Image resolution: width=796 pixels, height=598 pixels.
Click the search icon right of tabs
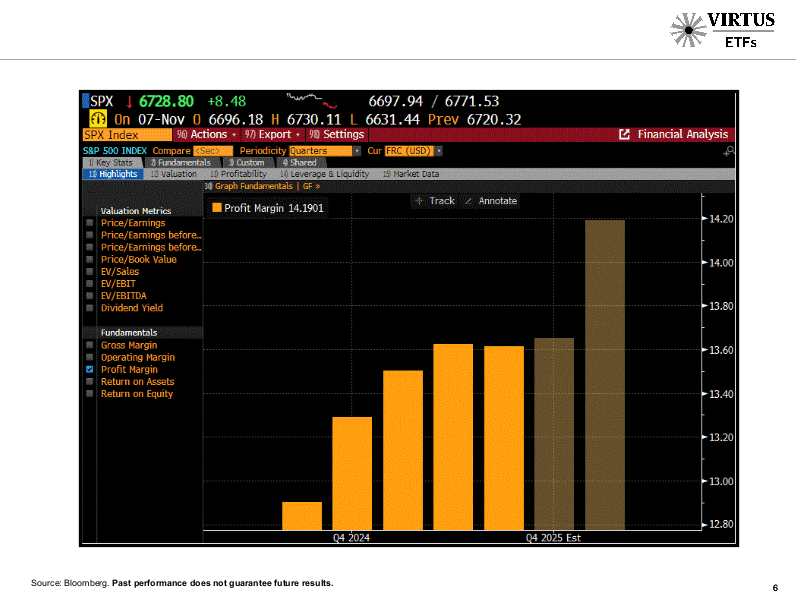(x=729, y=151)
